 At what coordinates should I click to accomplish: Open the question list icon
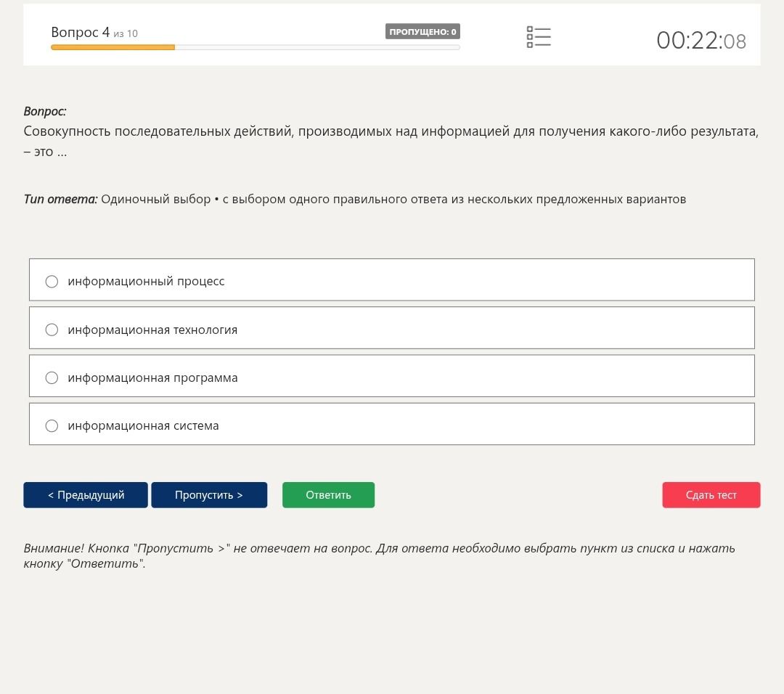click(x=539, y=37)
